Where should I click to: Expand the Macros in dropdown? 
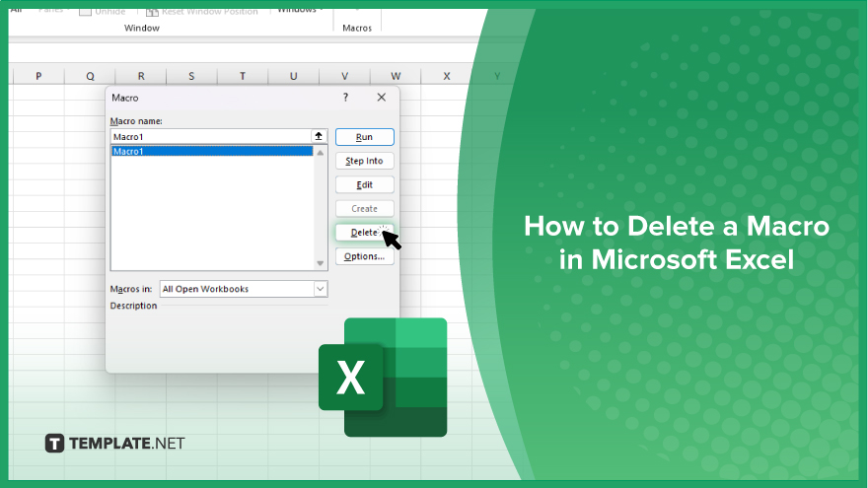(x=320, y=289)
